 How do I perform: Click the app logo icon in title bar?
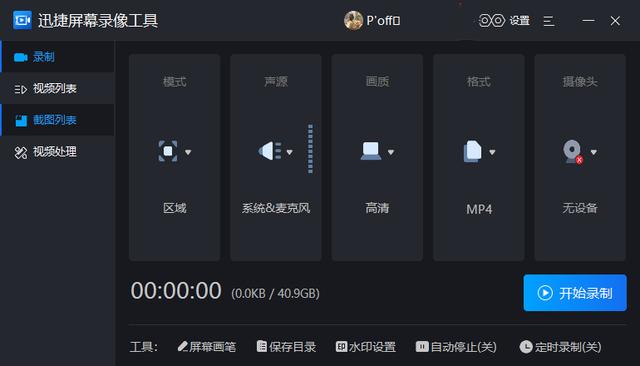[22, 20]
